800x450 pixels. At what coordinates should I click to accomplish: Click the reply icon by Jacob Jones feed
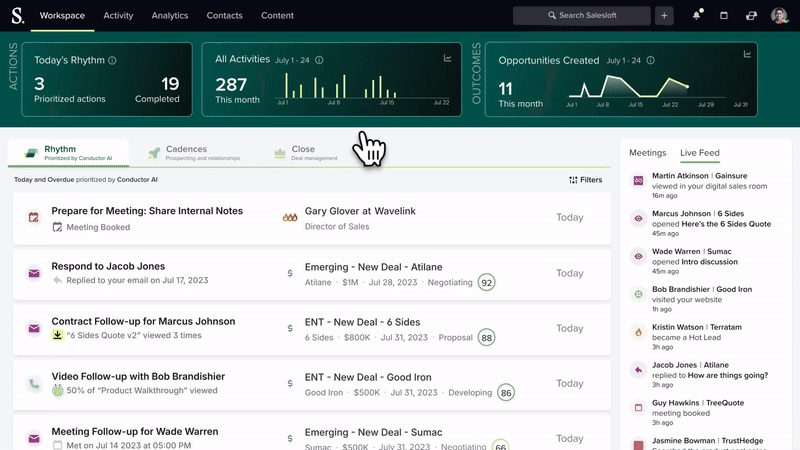pyautogui.click(x=638, y=370)
